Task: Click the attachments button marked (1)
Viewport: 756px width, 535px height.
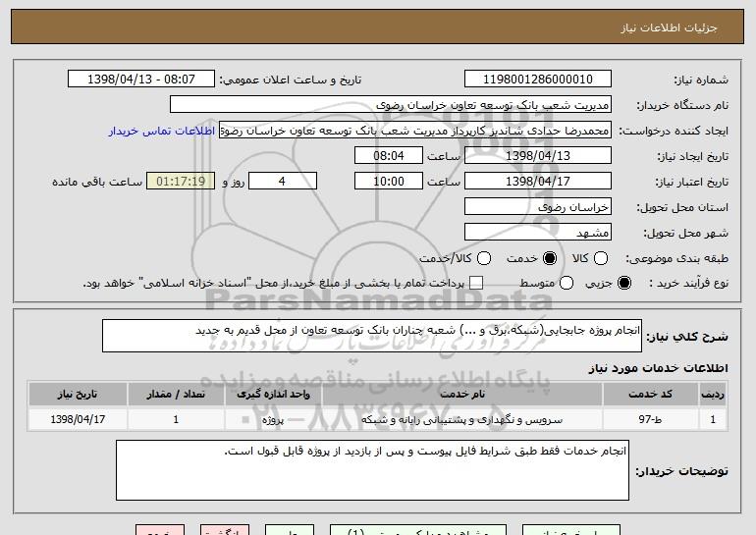Action: click(x=418, y=530)
